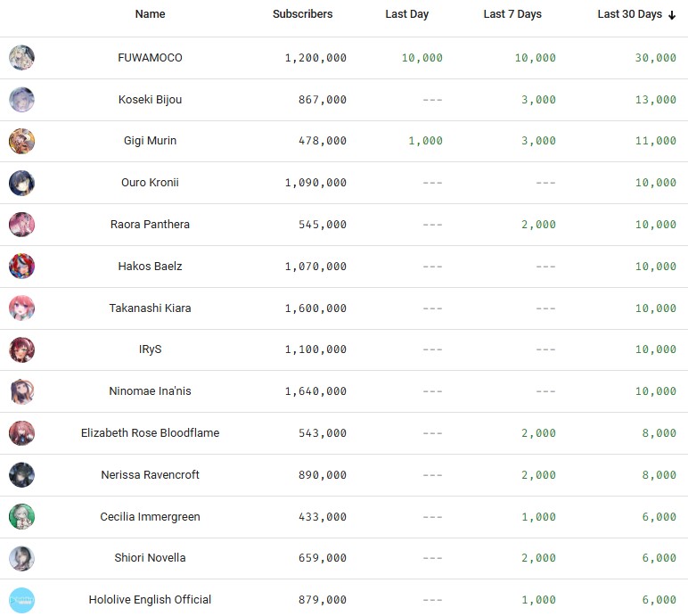Click FUWAMOCO's channel avatar
The height and width of the screenshot is (616, 688).
tap(21, 58)
